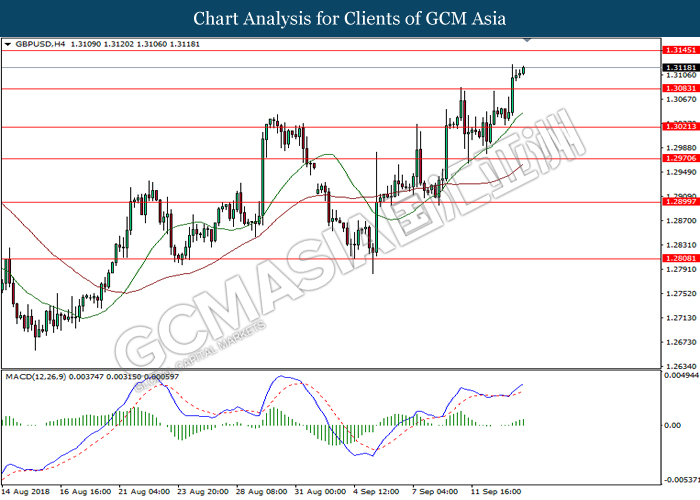Click the Chart Analysis for Clients title
Image resolution: width=700 pixels, height=500 pixels.
[x=350, y=18]
